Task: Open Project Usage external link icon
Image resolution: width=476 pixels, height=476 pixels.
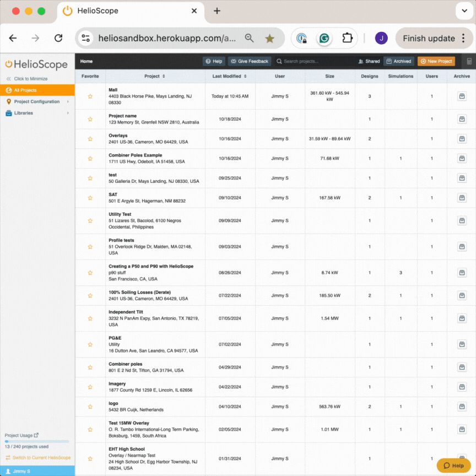Action: [x=36, y=435]
